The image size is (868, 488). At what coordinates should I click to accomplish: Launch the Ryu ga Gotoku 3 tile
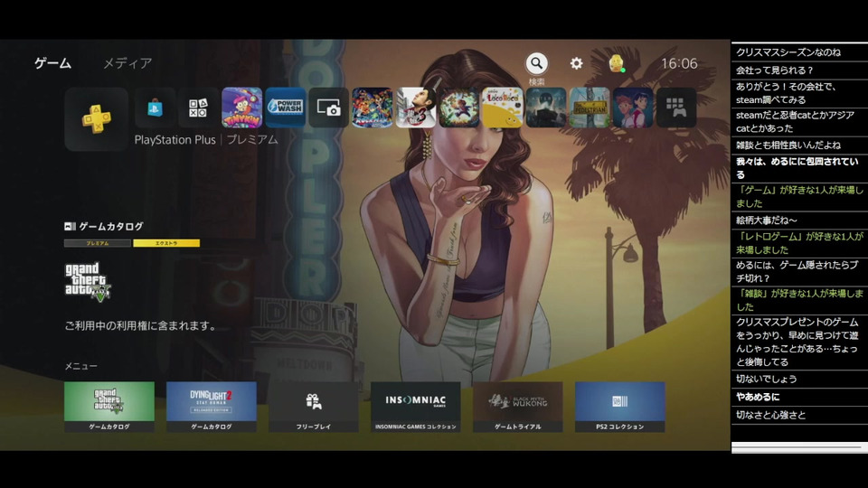click(416, 108)
